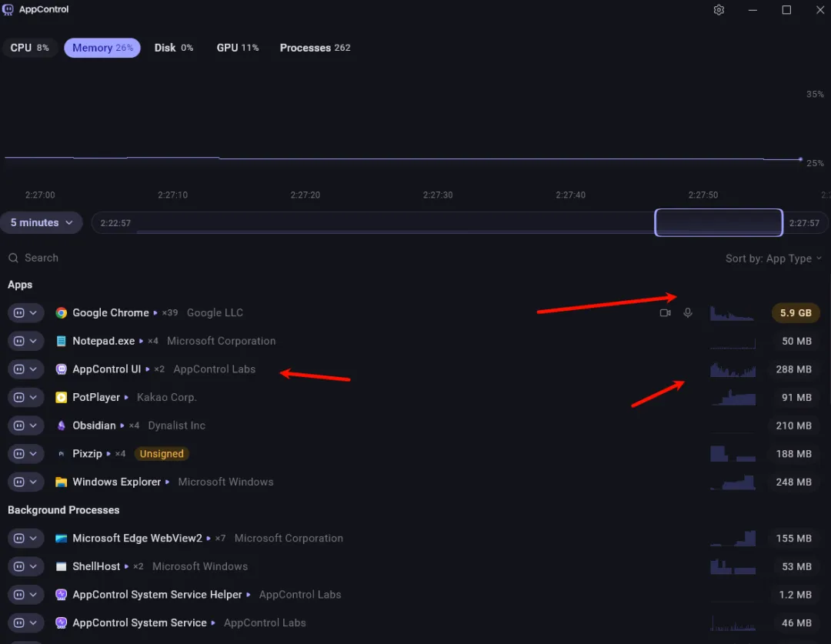Image resolution: width=831 pixels, height=644 pixels.
Task: Click the Pixzip app icon
Action: [x=62, y=454]
